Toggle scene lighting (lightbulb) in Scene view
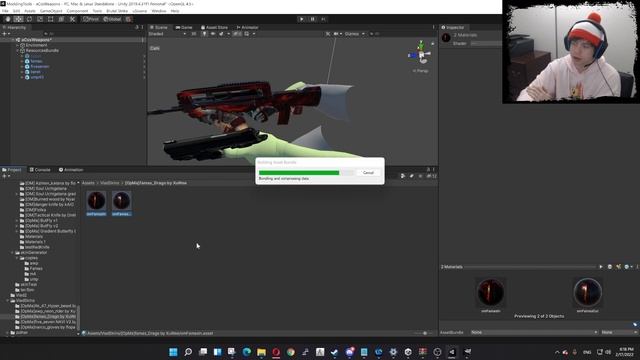Screen dimensions: 640x360 [204, 34]
